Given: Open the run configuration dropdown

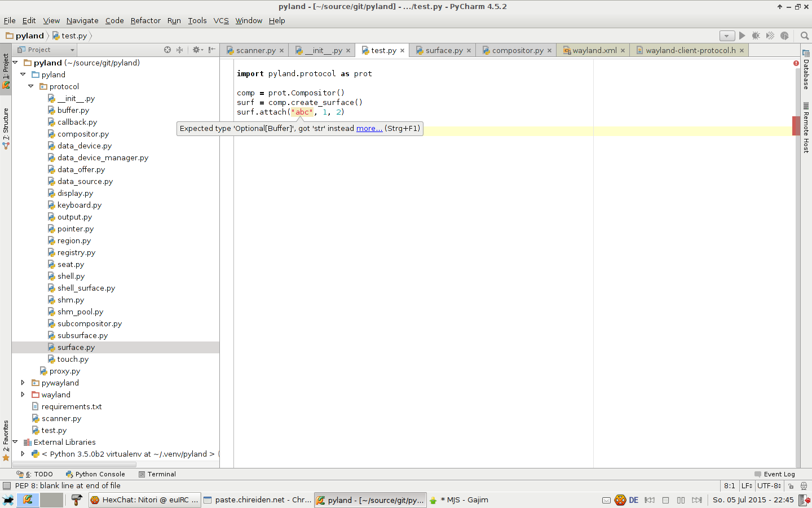Looking at the screenshot, I should tap(727, 36).
